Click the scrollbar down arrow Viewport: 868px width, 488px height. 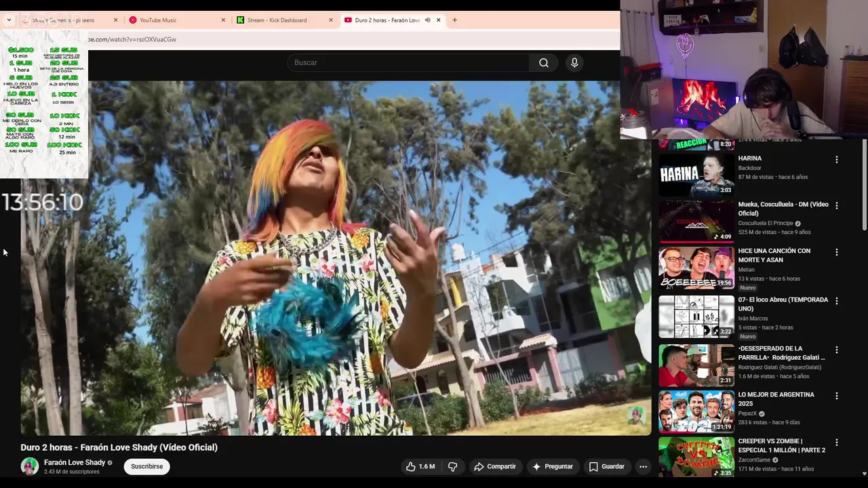(x=864, y=474)
